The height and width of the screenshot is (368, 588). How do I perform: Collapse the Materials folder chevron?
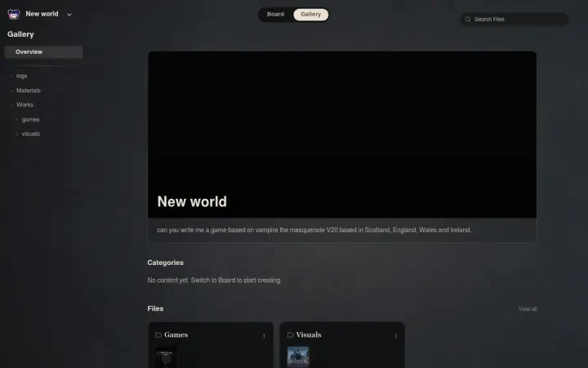(11, 91)
